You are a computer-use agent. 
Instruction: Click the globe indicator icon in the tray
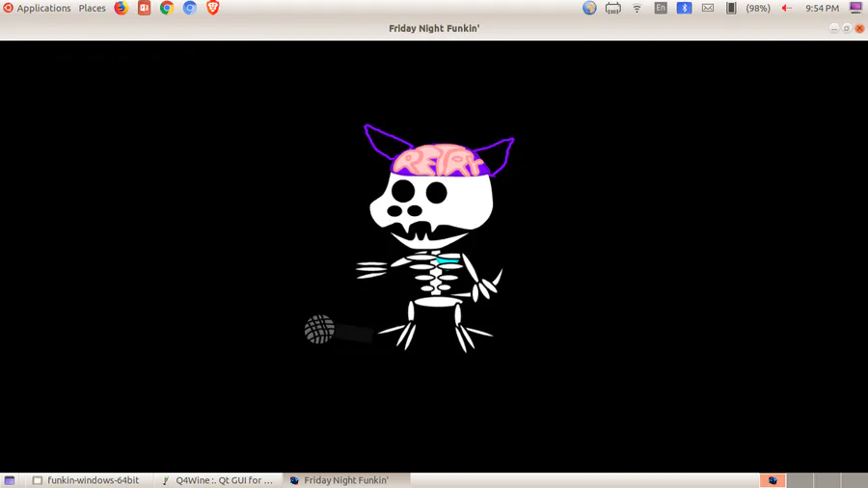pyautogui.click(x=589, y=8)
